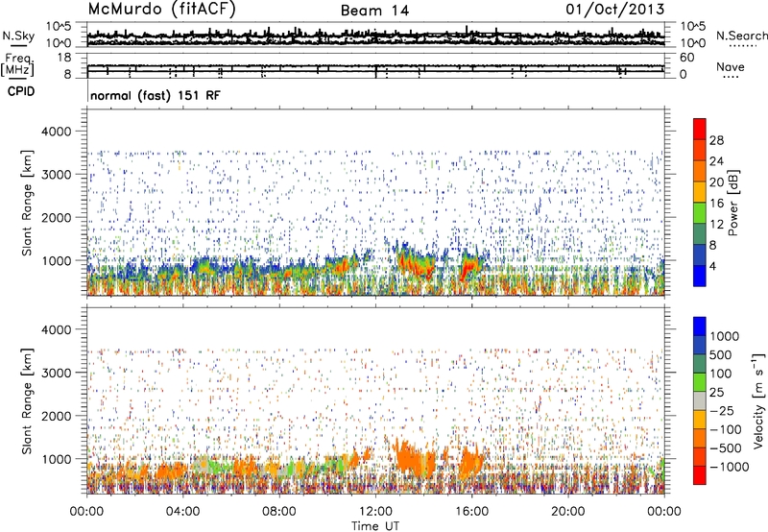Click 'Slant Range [km]' label of power panel
Viewport: 768px width, 532px height.
[x=27, y=203]
